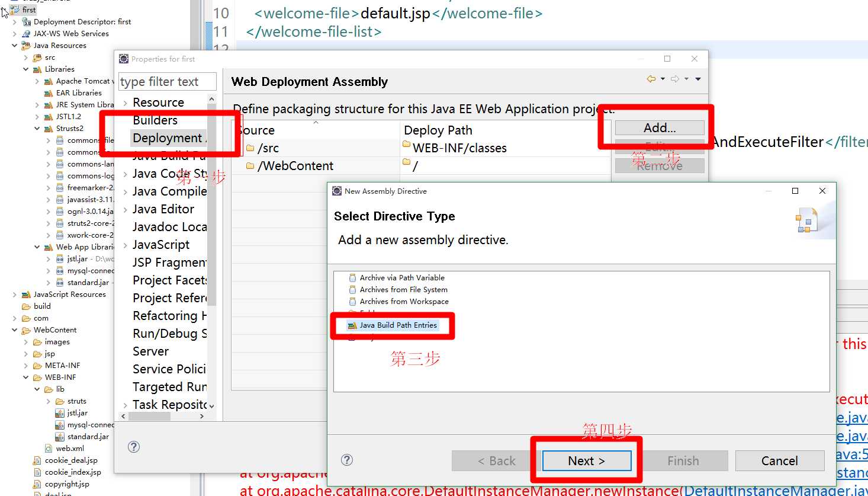Screen dimensions: 868x496
Task: Select Server properties page
Action: click(150, 351)
